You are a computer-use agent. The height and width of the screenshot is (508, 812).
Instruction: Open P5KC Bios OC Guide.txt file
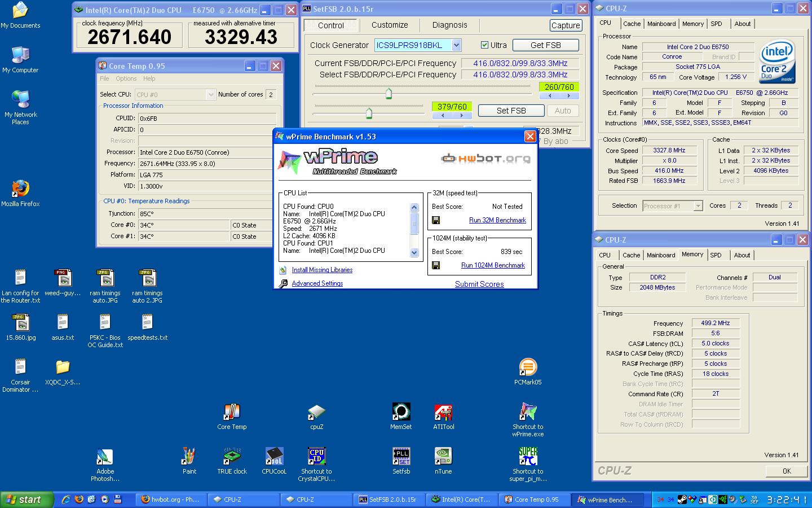[105, 331]
